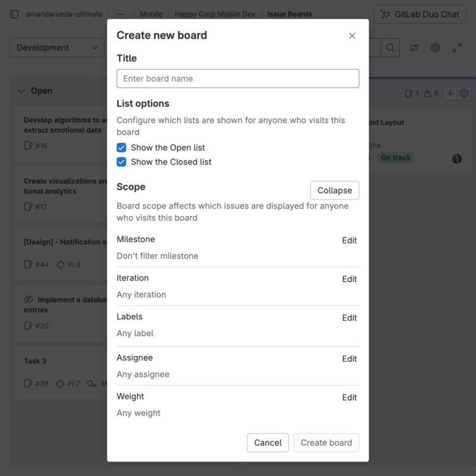Click the search magnifier icon
The height and width of the screenshot is (476, 476).
click(390, 47)
